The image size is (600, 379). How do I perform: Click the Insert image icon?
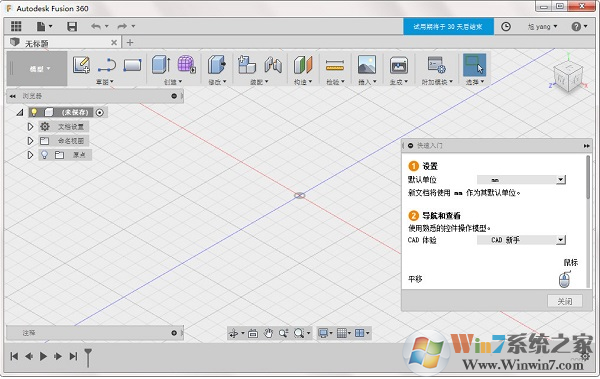coord(367,64)
